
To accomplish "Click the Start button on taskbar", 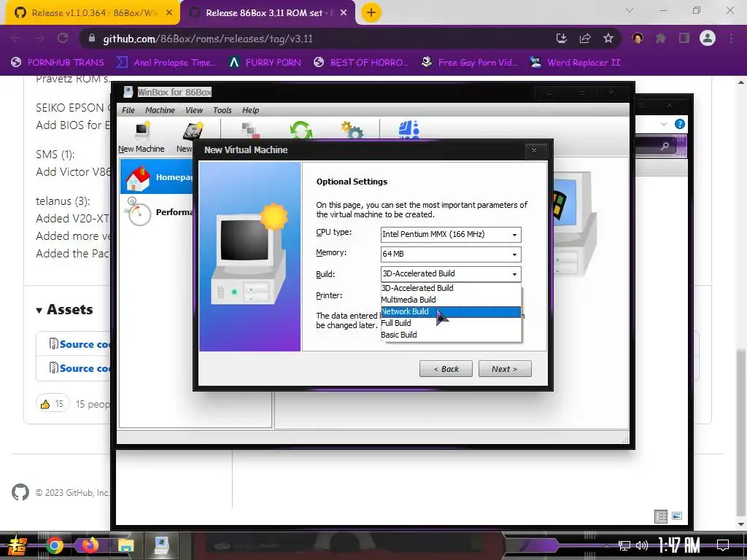I will pyautogui.click(x=18, y=545).
